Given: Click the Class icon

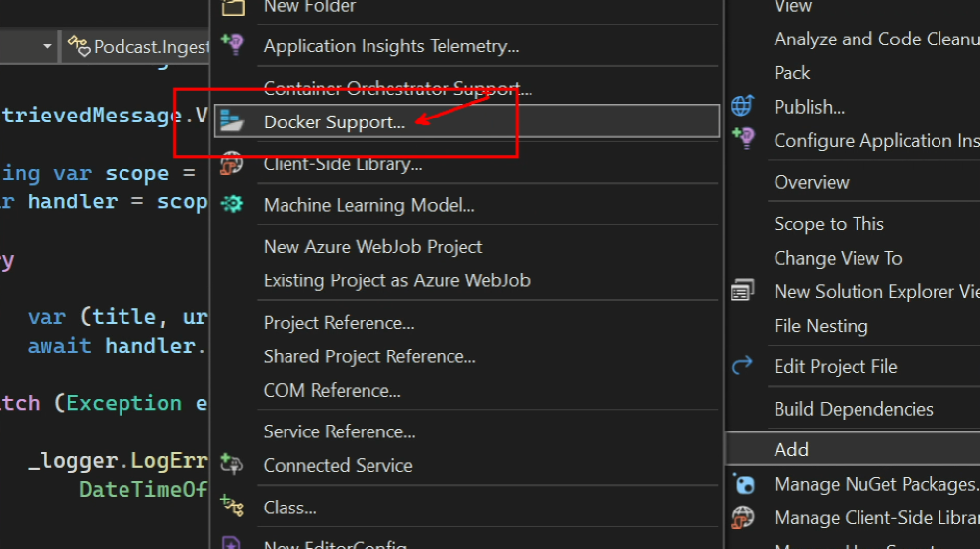Looking at the screenshot, I should click(232, 507).
